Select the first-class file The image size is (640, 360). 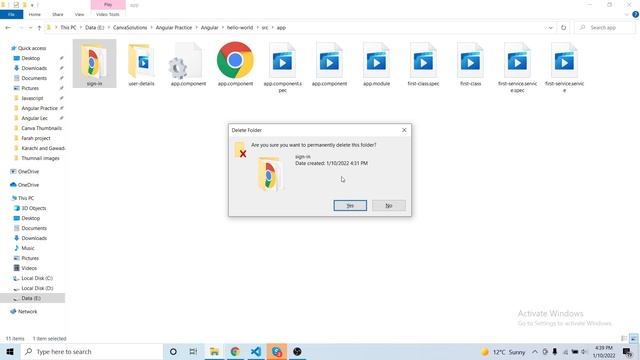470,64
